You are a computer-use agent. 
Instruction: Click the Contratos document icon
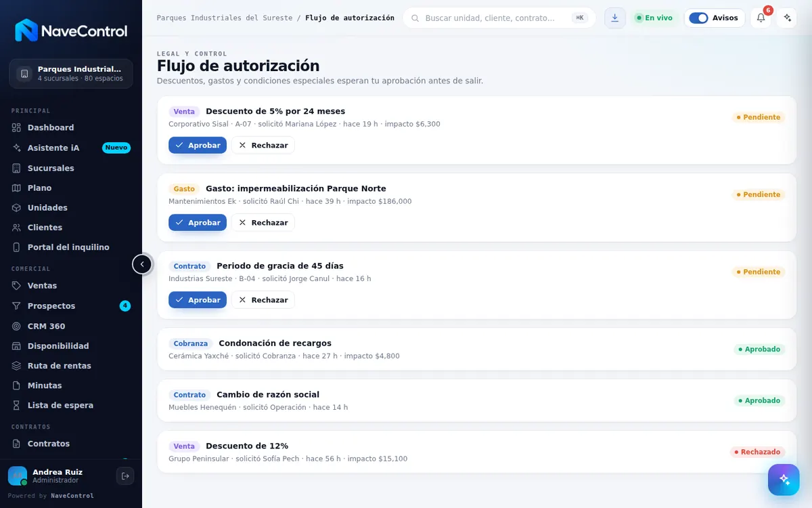coord(17,444)
